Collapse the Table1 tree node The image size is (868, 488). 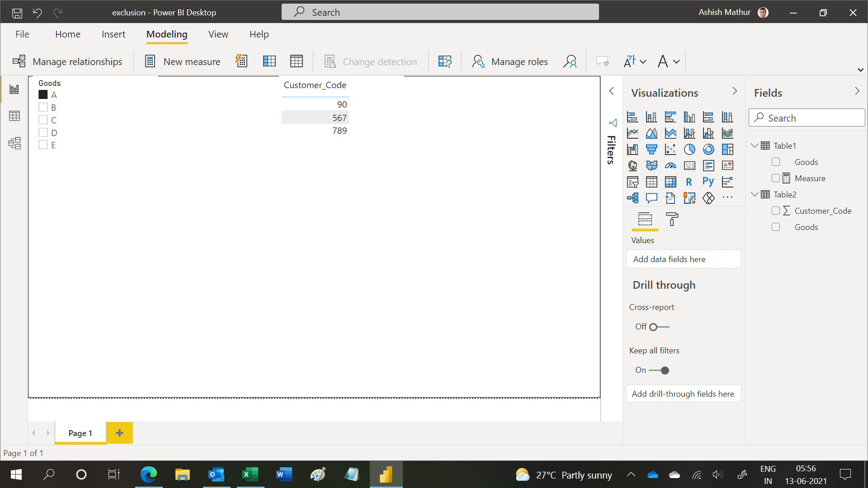(x=755, y=145)
